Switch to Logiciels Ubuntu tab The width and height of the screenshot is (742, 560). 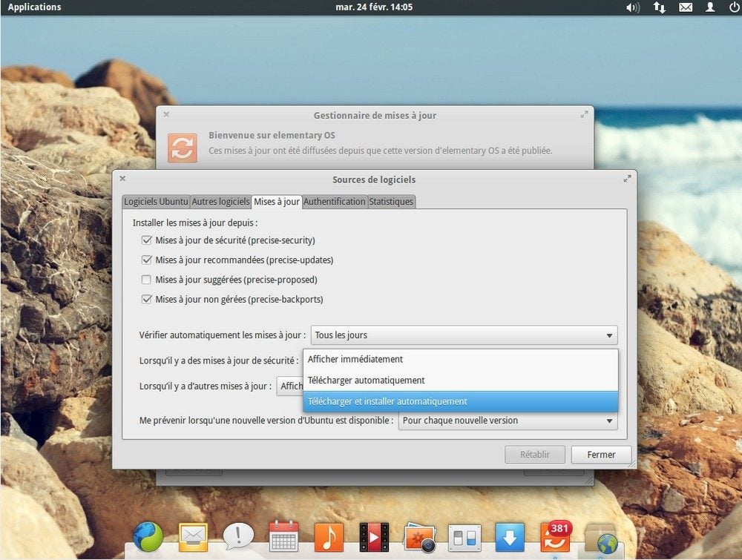[156, 202]
